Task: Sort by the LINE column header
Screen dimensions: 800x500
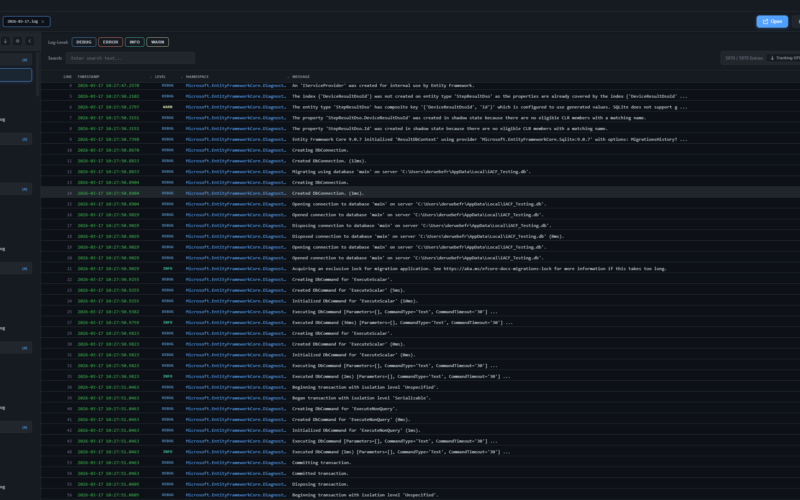Action: [67, 77]
